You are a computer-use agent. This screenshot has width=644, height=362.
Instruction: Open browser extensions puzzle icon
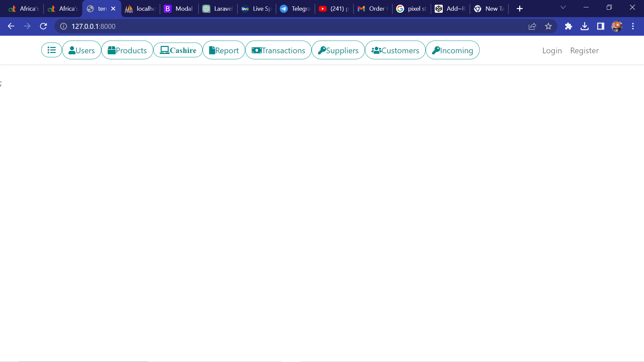click(568, 26)
